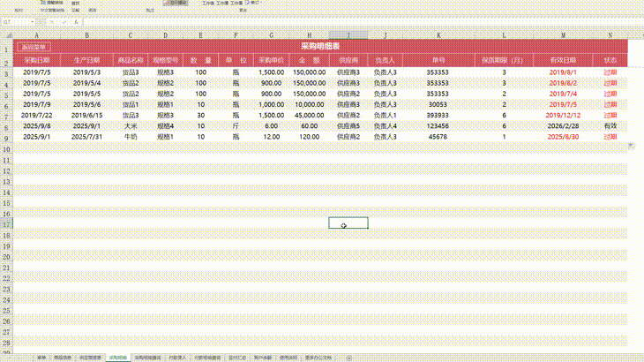Select the red date cell 2019/8/2

click(563, 83)
